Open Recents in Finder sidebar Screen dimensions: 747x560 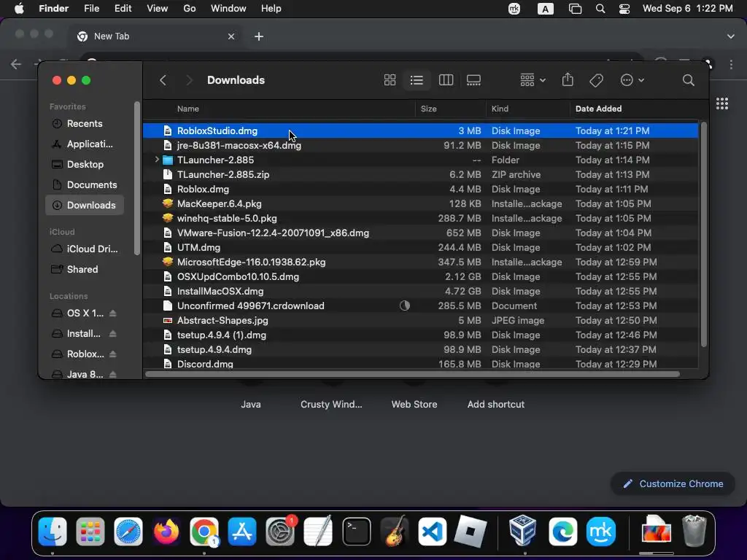[x=85, y=123]
